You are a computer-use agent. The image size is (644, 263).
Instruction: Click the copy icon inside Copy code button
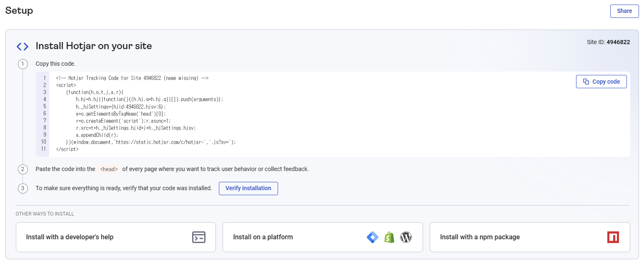coord(586,82)
